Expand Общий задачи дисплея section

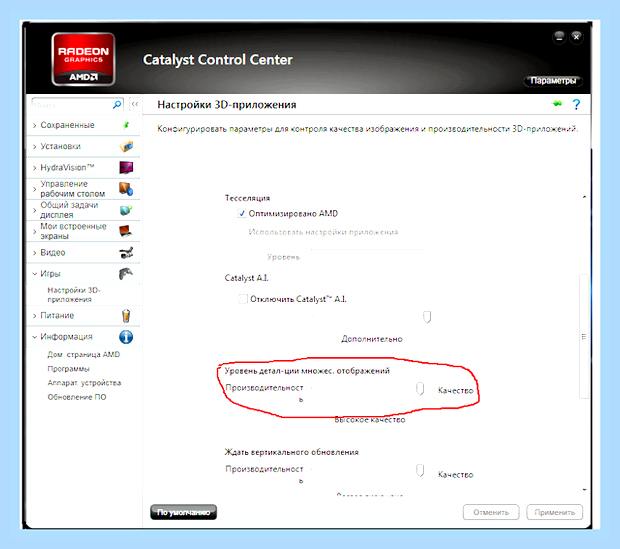pyautogui.click(x=35, y=210)
